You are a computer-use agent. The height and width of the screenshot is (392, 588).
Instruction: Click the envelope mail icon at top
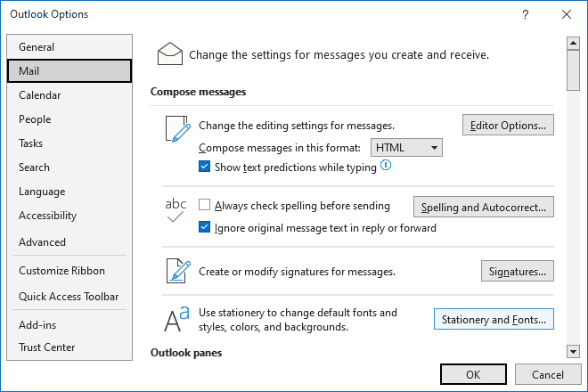click(170, 53)
